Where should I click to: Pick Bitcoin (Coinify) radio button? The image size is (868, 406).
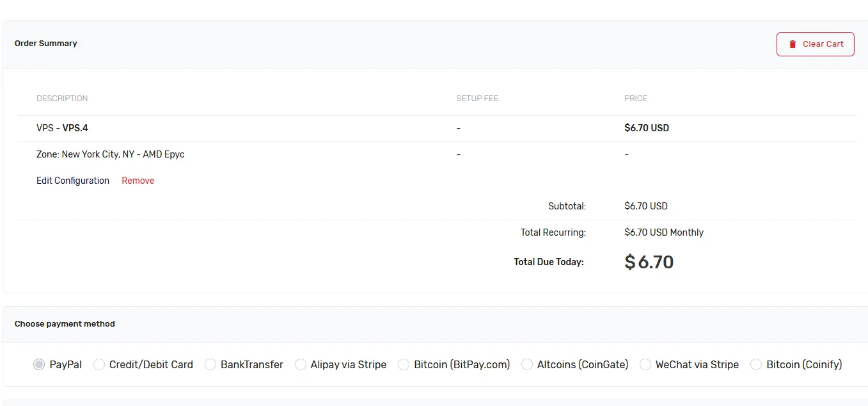tap(756, 364)
